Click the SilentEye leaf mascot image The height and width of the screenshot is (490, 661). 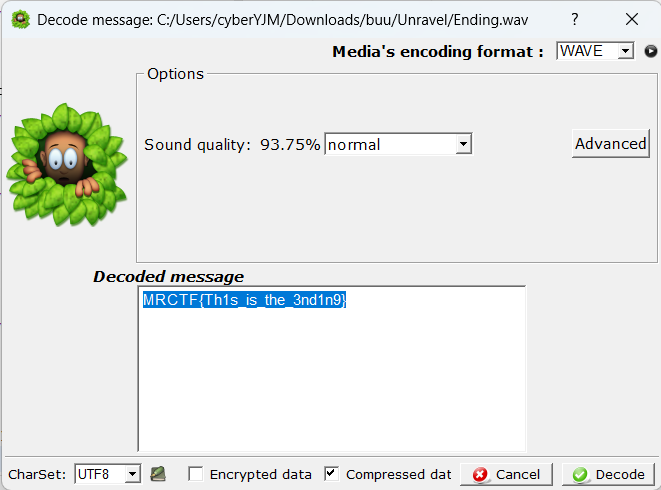tap(67, 164)
